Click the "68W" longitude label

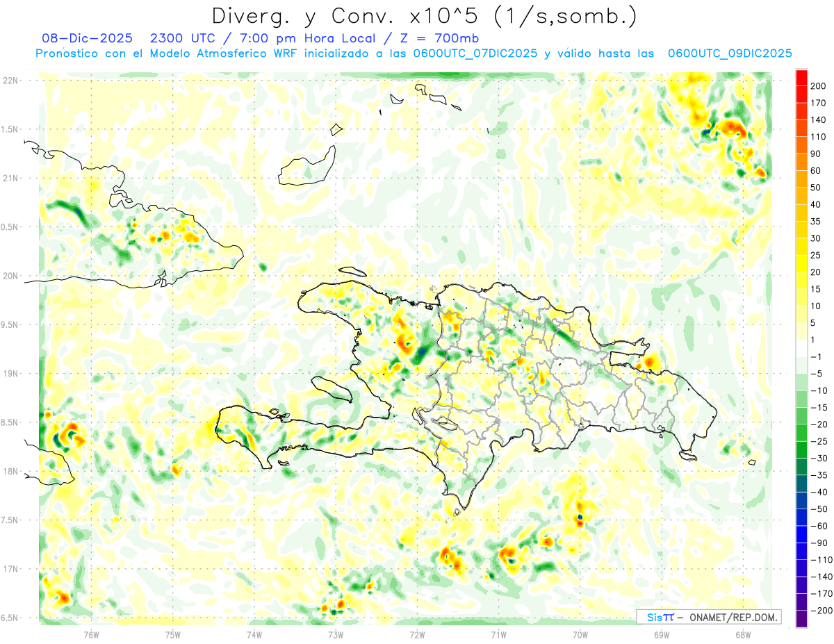[x=743, y=634]
